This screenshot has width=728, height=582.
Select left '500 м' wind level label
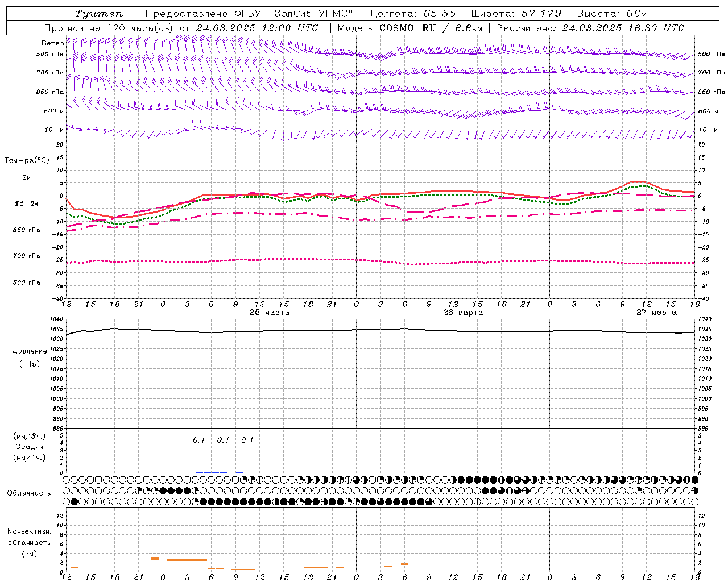pos(55,111)
